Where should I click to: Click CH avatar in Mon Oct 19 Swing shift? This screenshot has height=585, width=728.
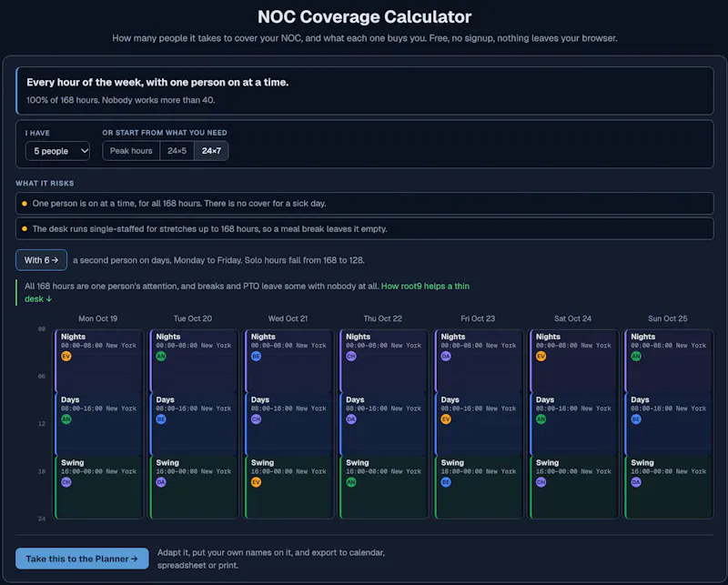pos(66,482)
